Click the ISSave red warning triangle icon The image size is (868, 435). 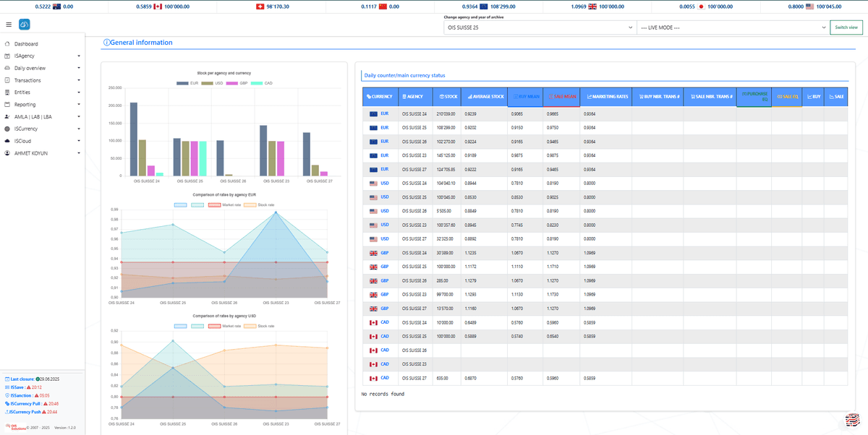click(28, 387)
